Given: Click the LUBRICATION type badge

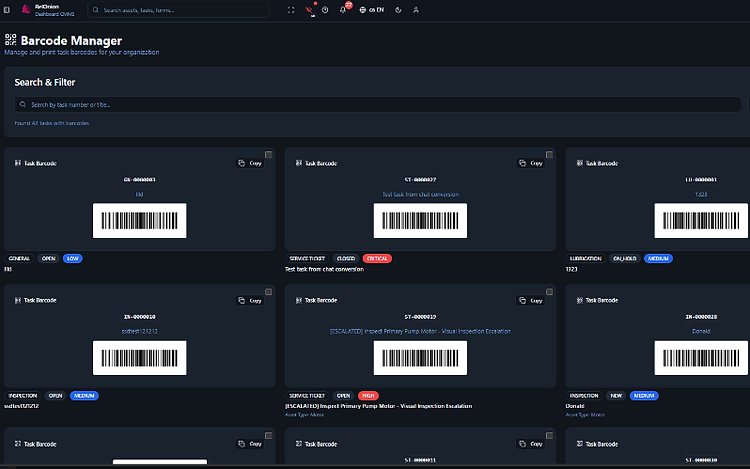Looking at the screenshot, I should 585,258.
